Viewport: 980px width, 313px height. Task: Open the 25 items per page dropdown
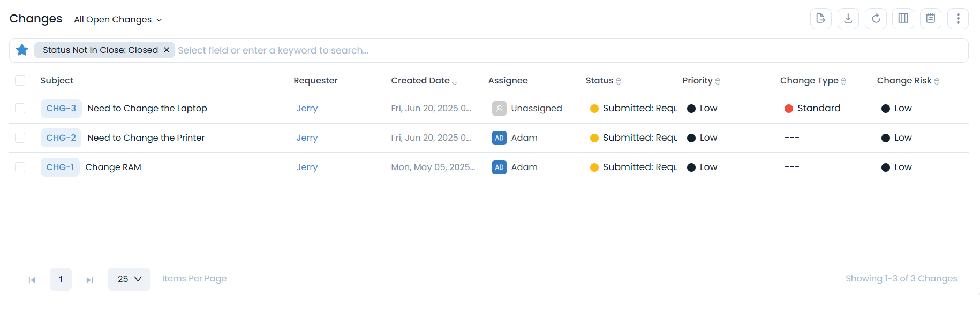click(x=129, y=279)
